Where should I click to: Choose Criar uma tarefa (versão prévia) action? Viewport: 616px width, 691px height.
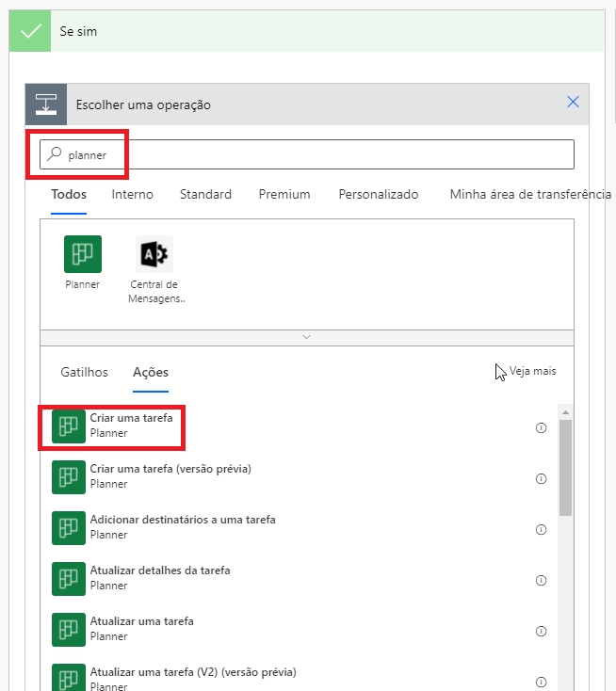click(x=299, y=477)
